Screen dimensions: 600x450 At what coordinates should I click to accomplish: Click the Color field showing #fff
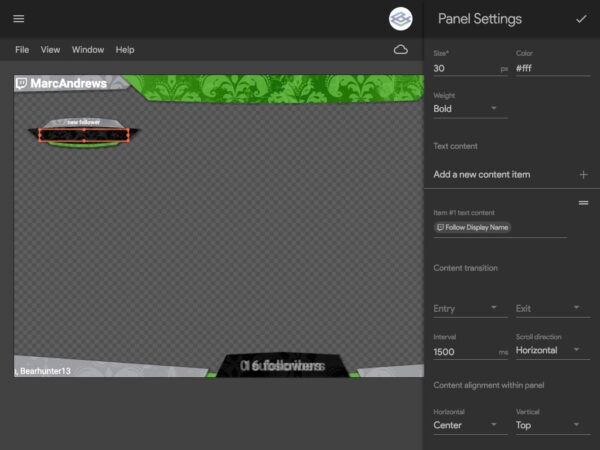(x=553, y=68)
